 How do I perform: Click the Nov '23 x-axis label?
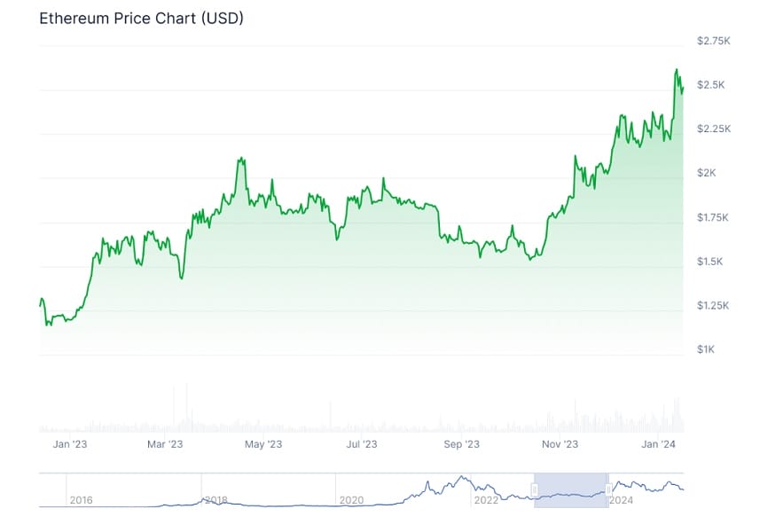tap(560, 444)
